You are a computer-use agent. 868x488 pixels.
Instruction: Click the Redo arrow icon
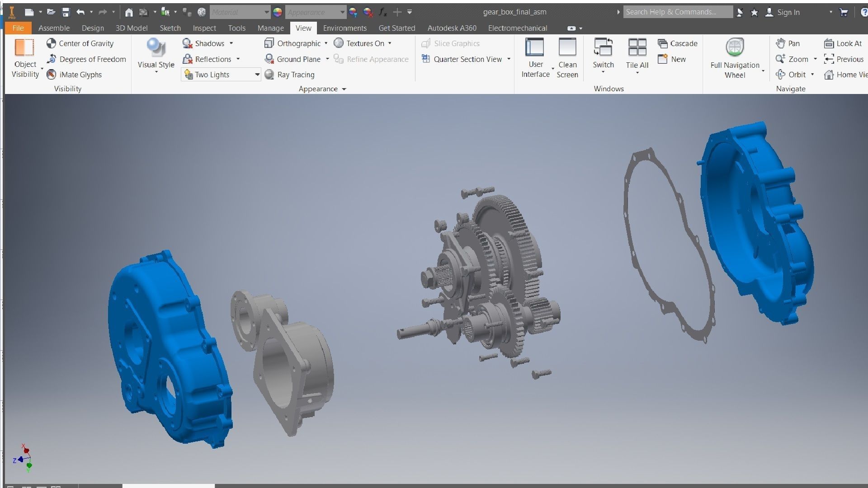103,12
